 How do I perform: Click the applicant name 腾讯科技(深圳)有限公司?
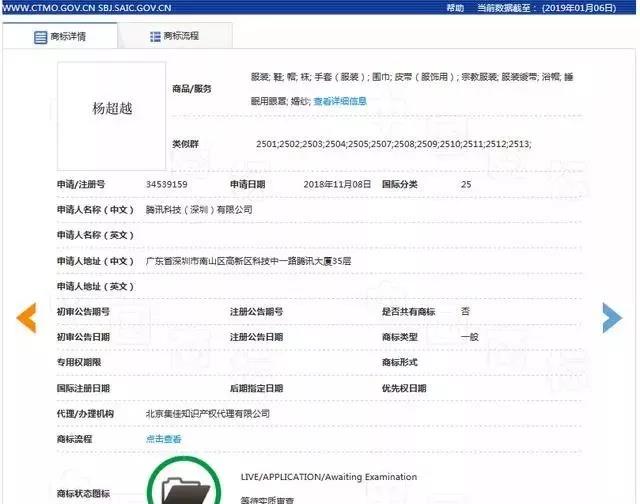pyautogui.click(x=199, y=210)
